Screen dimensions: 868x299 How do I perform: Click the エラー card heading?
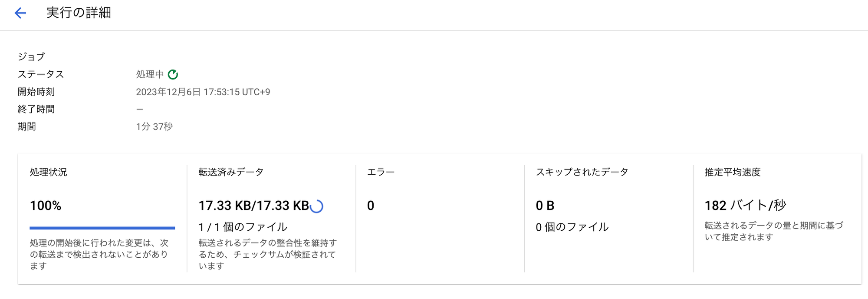pos(381,172)
